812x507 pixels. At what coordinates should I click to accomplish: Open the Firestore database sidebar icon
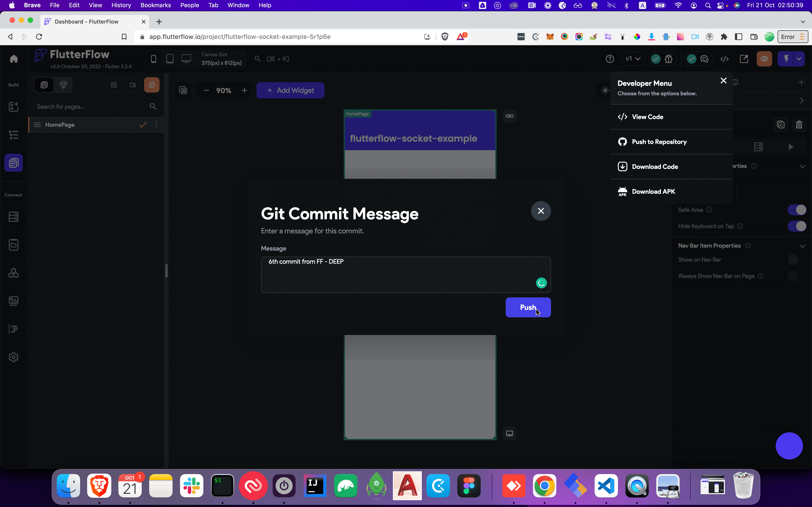tap(13, 217)
